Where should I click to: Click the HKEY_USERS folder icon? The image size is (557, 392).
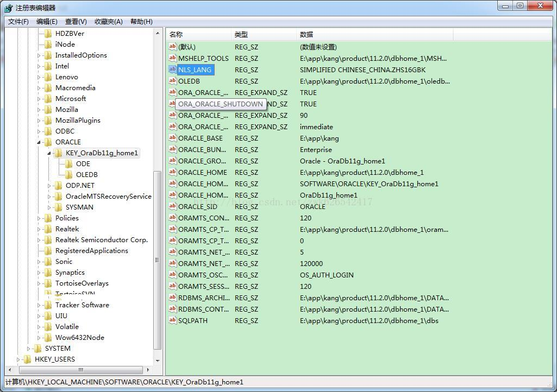point(27,359)
